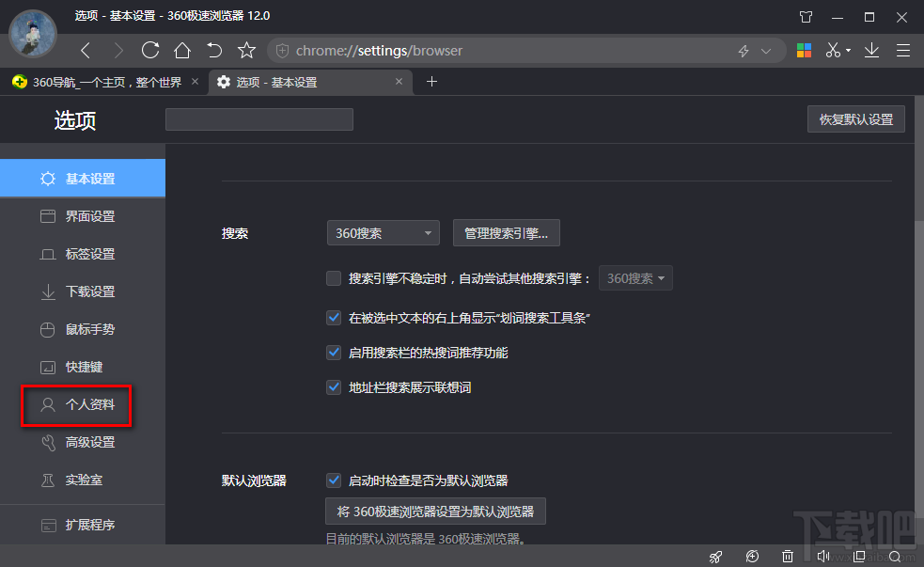The height and width of the screenshot is (567, 924).
Task: Open 个人资料 in the sidebar
Action: 83,405
